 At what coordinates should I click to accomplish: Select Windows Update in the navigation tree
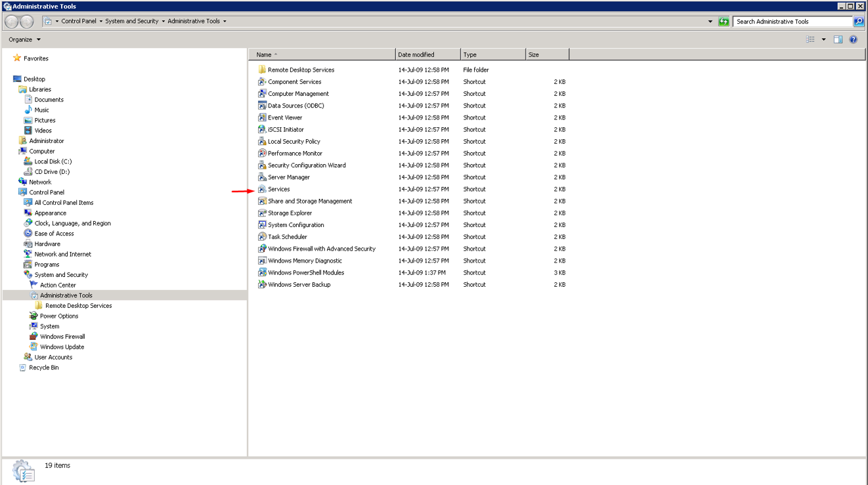62,347
